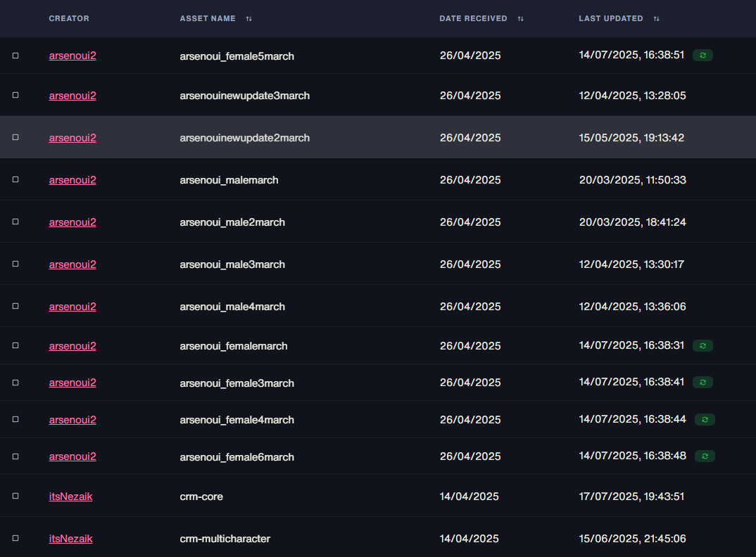Sort by Asset Name arrows icon
This screenshot has height=557, width=756.
(x=248, y=19)
